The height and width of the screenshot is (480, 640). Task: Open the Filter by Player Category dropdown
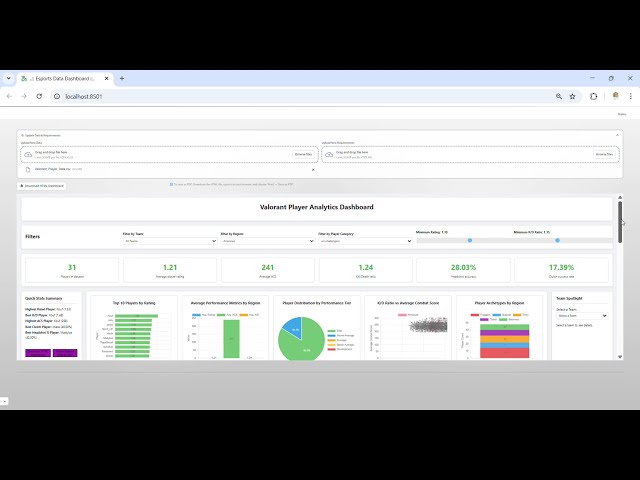(365, 241)
